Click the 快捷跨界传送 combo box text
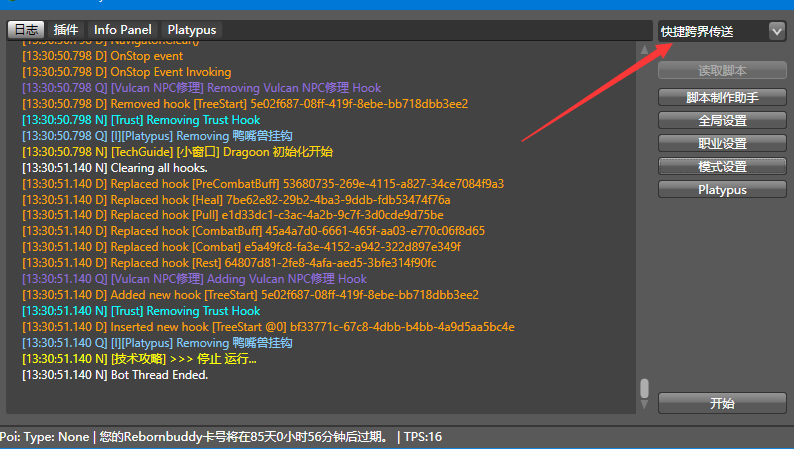The image size is (794, 449). point(711,31)
